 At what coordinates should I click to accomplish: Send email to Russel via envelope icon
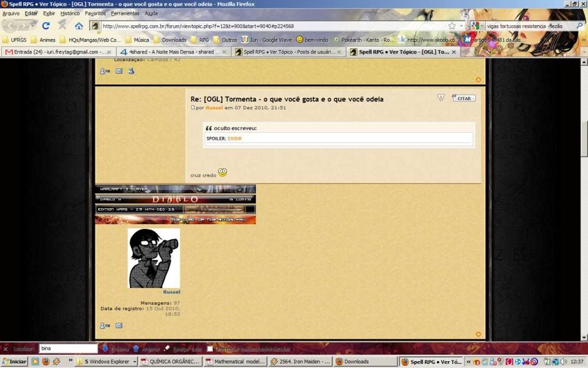119,325
